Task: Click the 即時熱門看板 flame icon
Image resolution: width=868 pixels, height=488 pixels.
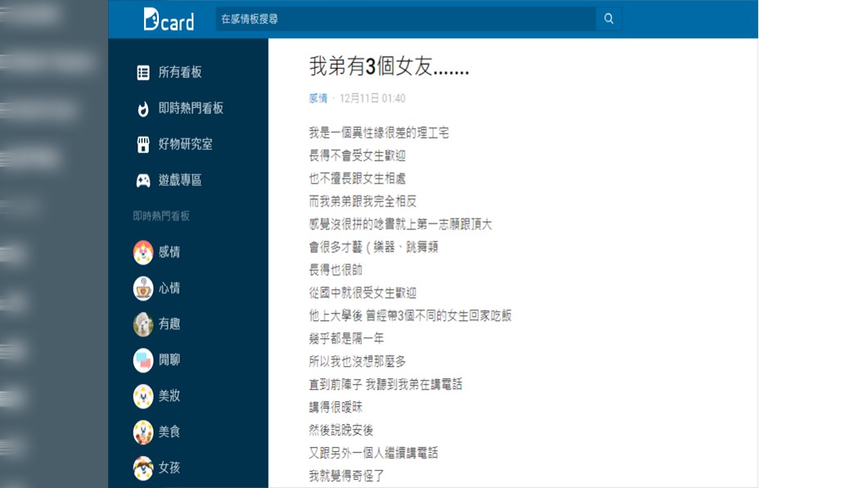Action: [142, 108]
